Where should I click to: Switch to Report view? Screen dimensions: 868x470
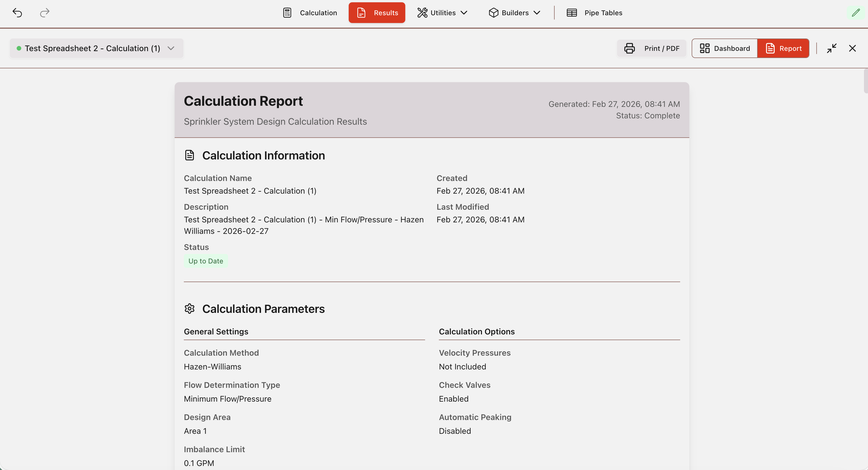(x=783, y=48)
